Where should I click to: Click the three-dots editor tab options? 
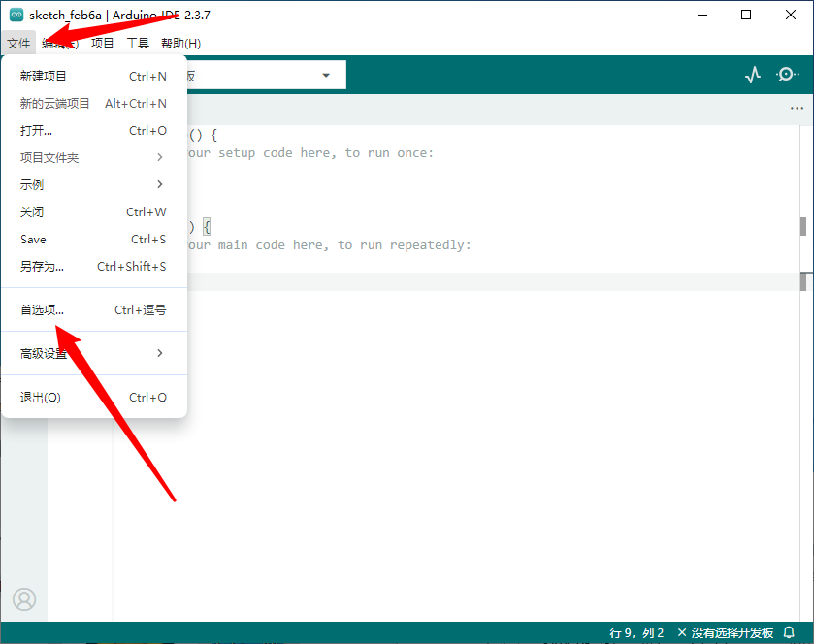pos(797,108)
